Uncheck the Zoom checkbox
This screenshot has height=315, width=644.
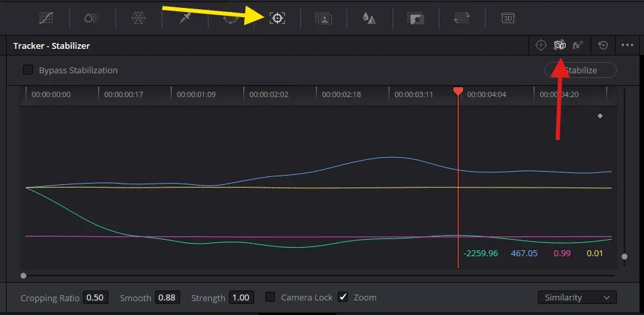tap(343, 297)
